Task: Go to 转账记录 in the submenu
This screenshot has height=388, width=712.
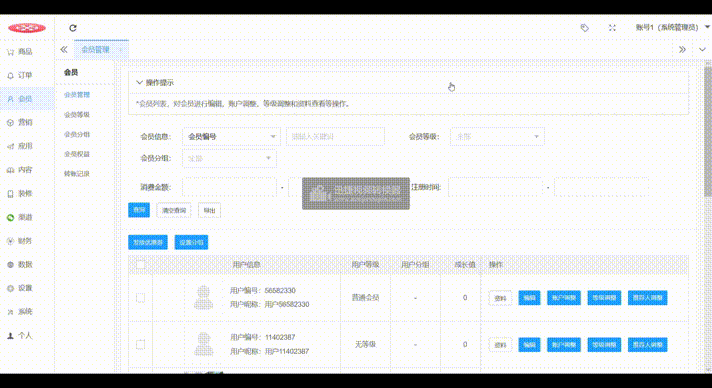Action: click(x=77, y=174)
